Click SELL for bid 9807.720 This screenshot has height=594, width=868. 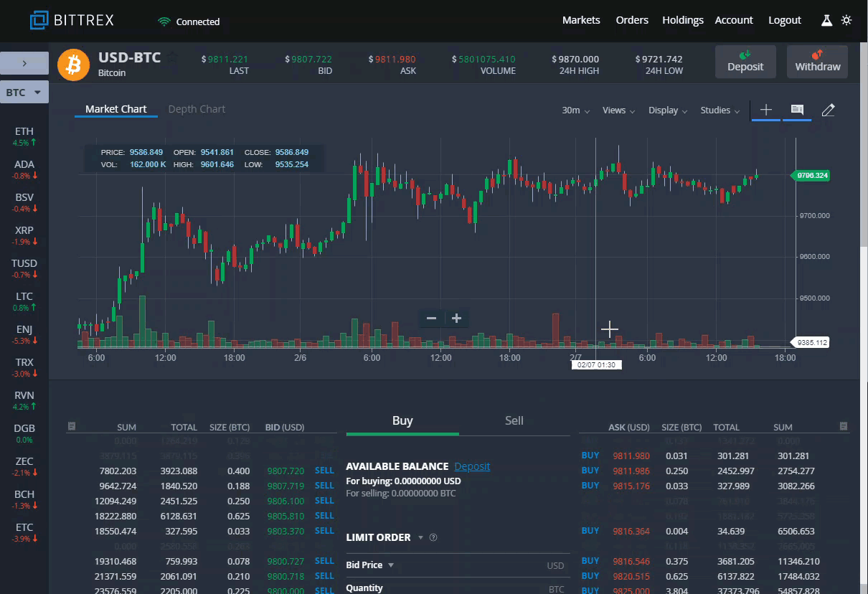pyautogui.click(x=324, y=471)
